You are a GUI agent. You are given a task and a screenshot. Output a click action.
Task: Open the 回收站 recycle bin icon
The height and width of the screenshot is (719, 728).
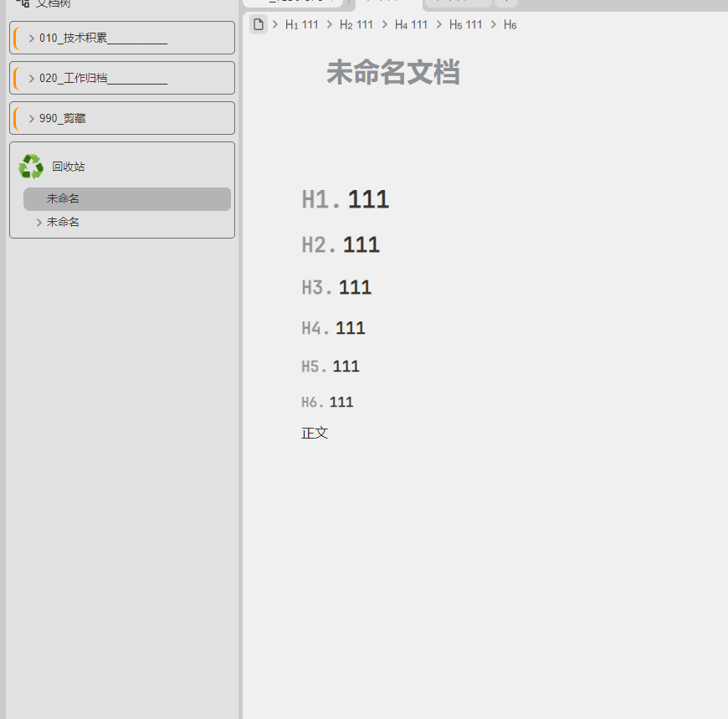click(x=31, y=166)
